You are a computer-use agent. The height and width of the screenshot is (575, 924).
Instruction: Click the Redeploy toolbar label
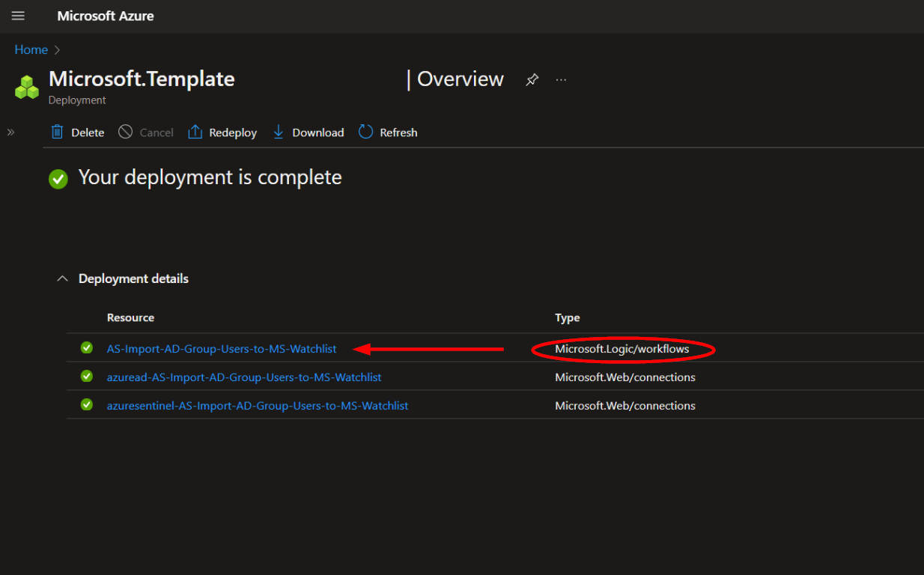(x=233, y=133)
